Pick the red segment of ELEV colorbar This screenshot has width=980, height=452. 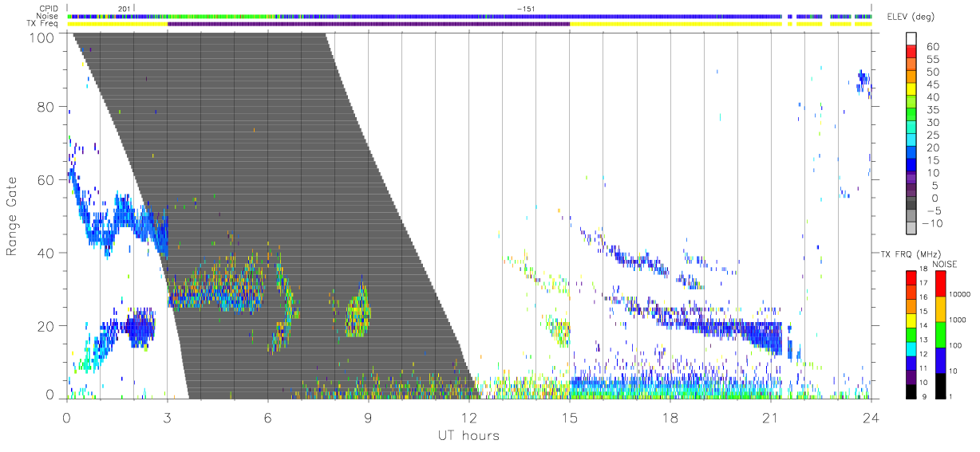point(913,52)
